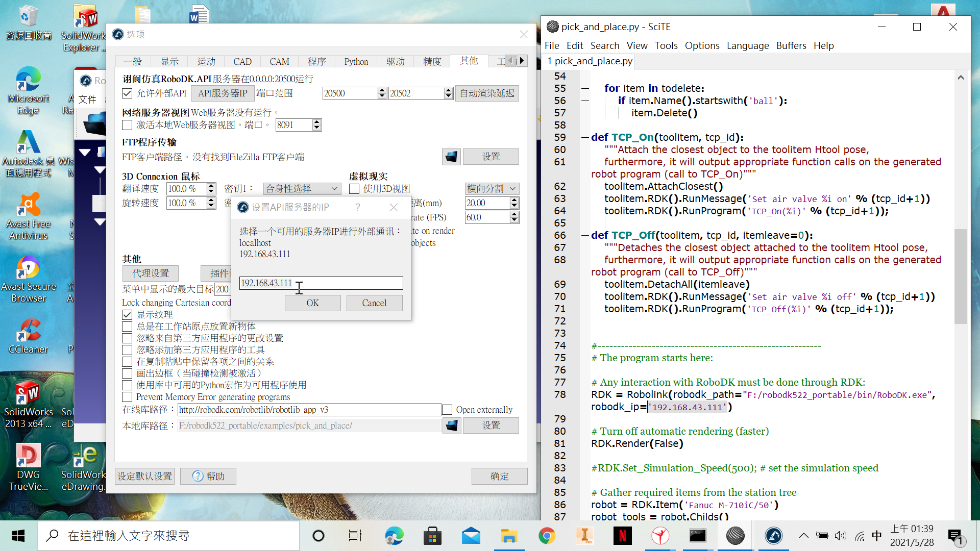Click the API服务器IP button
980x551 pixels.
pyautogui.click(x=223, y=93)
